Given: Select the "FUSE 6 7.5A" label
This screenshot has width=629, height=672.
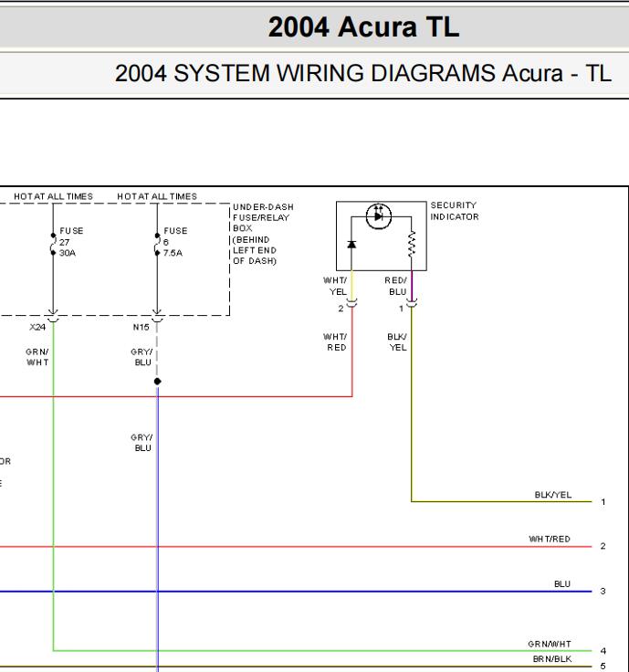Looking at the screenshot, I should pos(175,242).
